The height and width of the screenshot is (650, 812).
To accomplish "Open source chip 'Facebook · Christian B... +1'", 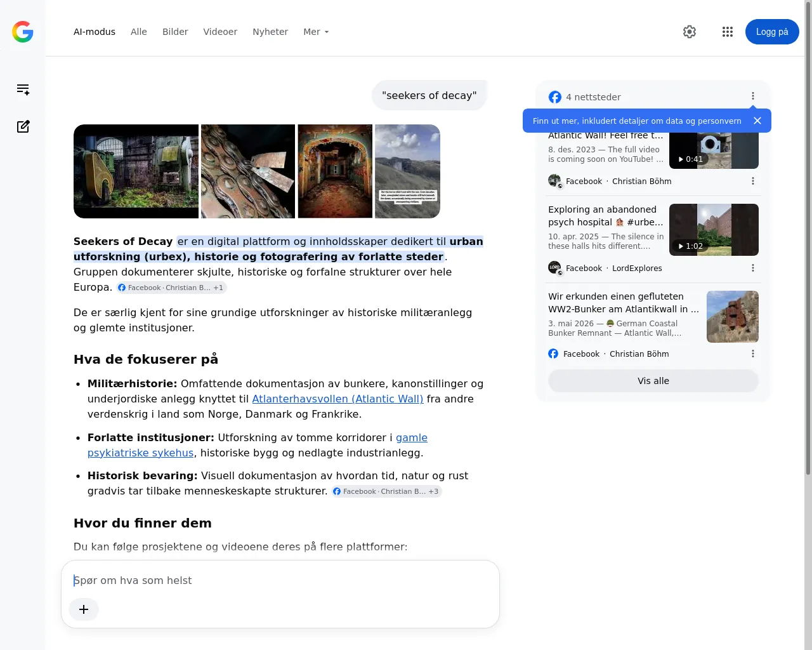I will 171,288.
